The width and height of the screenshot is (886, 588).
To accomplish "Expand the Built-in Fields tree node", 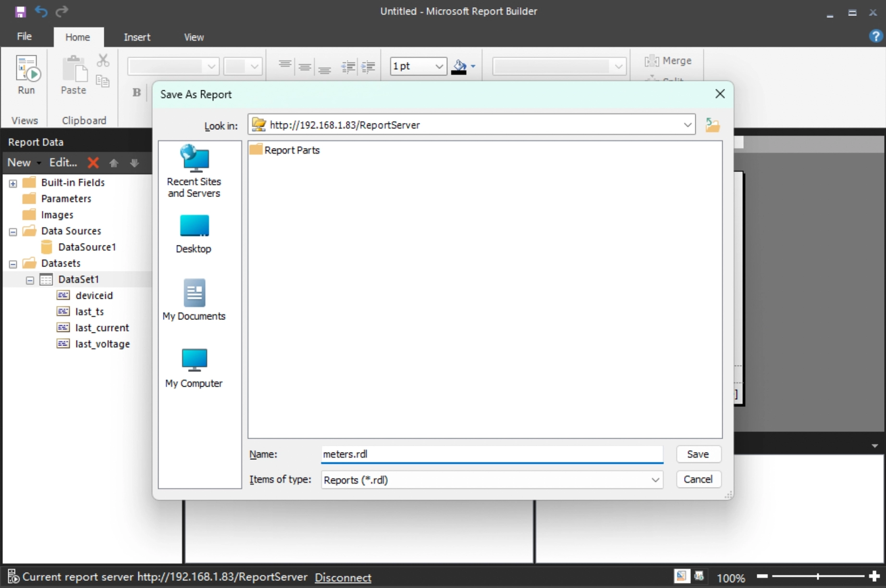I will [x=13, y=183].
